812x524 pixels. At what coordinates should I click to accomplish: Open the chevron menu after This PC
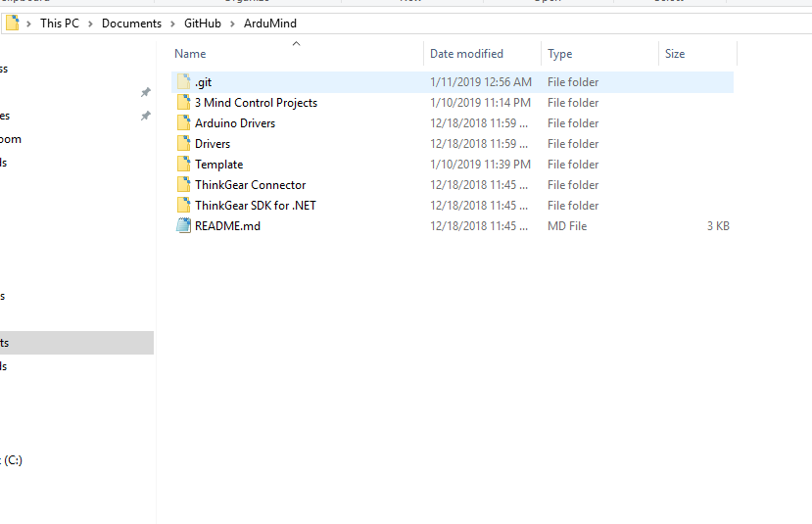(91, 24)
